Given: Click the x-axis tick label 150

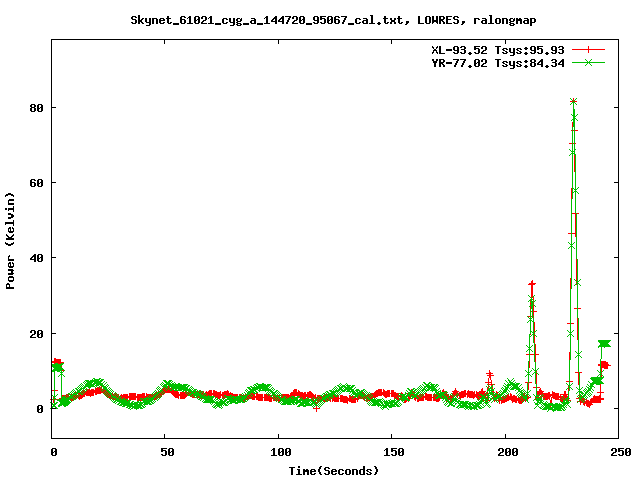Looking at the screenshot, I should click(x=392, y=453).
